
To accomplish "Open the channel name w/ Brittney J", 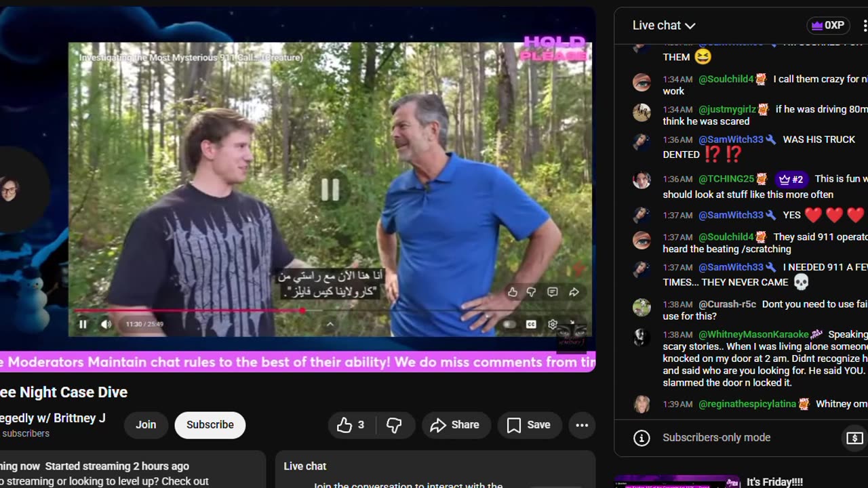I will pos(53,418).
